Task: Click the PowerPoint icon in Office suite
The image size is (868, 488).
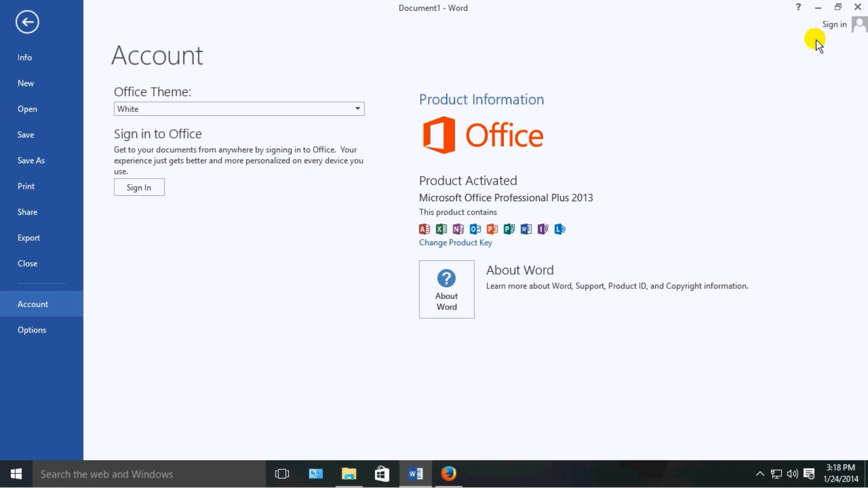Action: pyautogui.click(x=492, y=229)
